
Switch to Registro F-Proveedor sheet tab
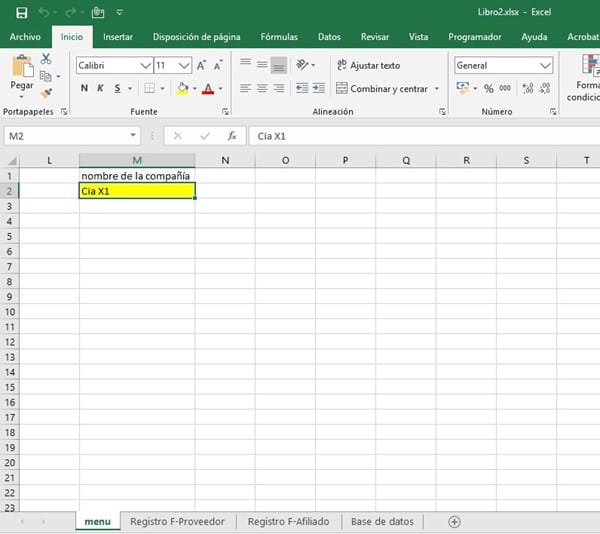[177, 521]
